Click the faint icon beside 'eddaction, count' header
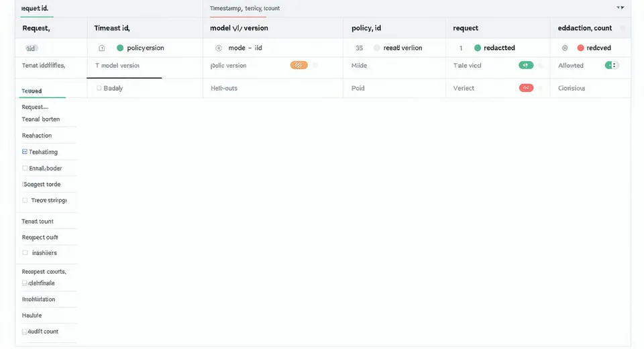The height and width of the screenshot is (349, 644). click(623, 28)
